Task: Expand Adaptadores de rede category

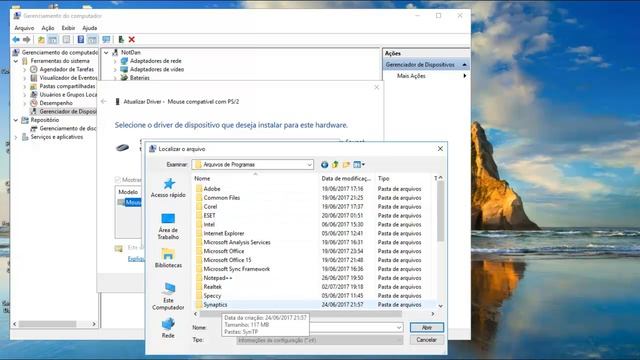Action: (115, 61)
